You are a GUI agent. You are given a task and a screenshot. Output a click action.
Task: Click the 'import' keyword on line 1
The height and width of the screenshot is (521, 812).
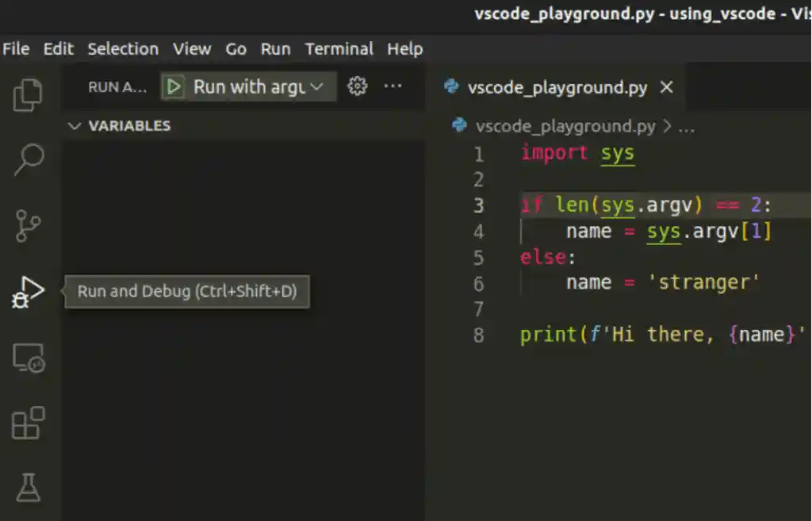point(553,153)
